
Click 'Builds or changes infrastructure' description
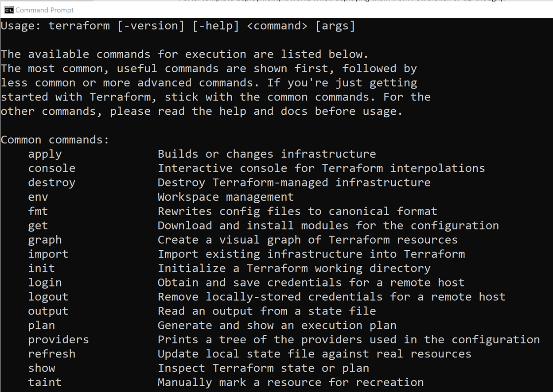(x=267, y=154)
